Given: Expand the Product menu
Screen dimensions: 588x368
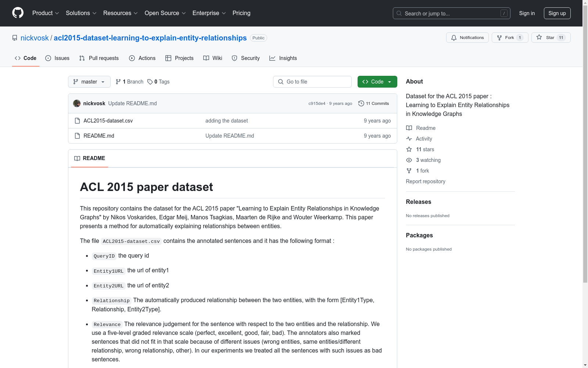Looking at the screenshot, I should coord(46,13).
